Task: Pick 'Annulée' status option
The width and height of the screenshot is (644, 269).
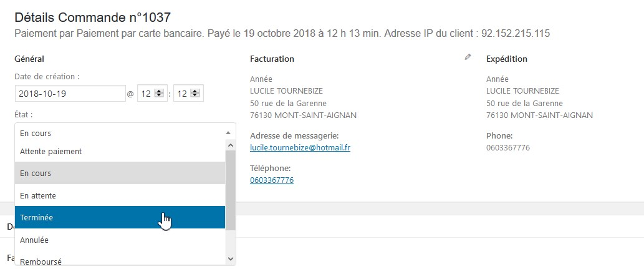Action: pyautogui.click(x=120, y=240)
